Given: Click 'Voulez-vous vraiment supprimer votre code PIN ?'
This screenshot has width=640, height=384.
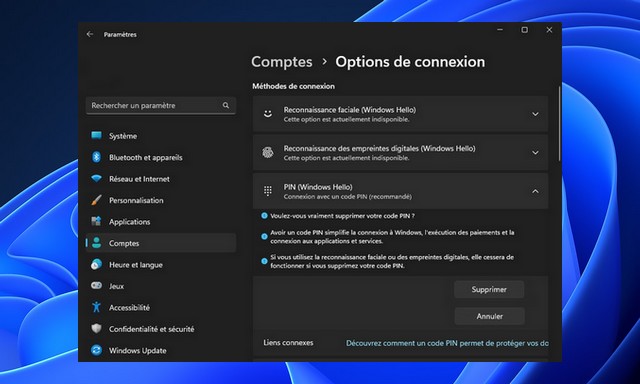Looking at the screenshot, I should point(342,216).
